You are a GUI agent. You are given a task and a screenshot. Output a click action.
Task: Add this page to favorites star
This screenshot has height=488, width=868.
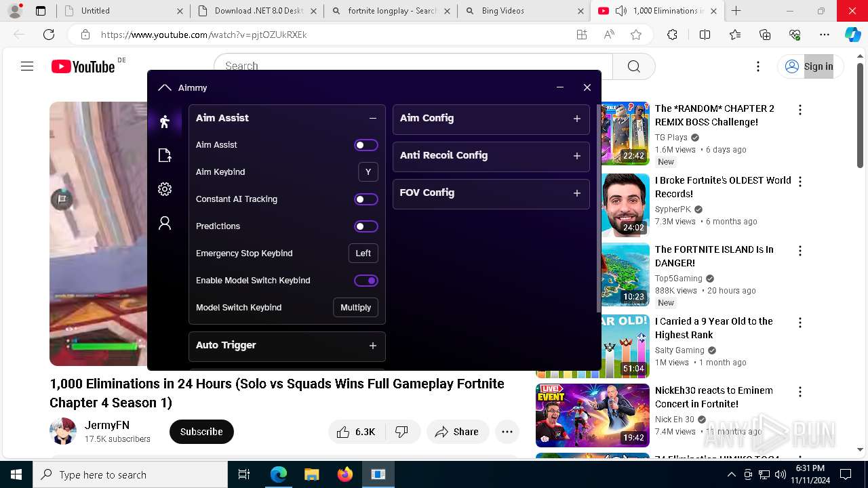point(635,35)
